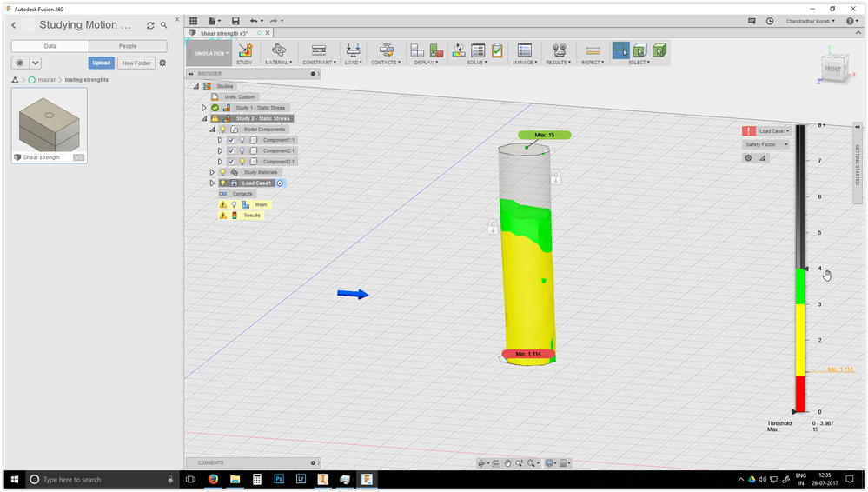Viewport: 868px width, 492px height.
Task: Toggle Mesh lightbulb visibility
Action: coord(235,205)
